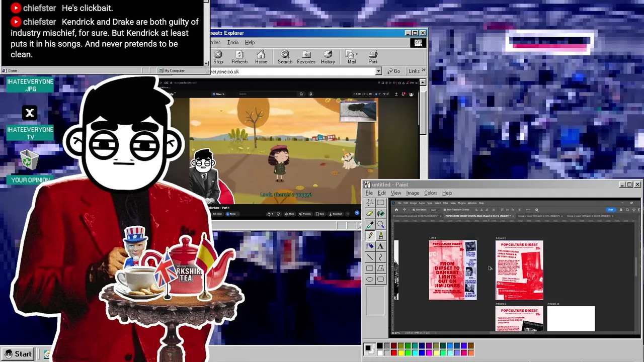Viewport: 644px width, 362px height.
Task: Open Favorites in the browser toolbar
Action: [x=306, y=57]
